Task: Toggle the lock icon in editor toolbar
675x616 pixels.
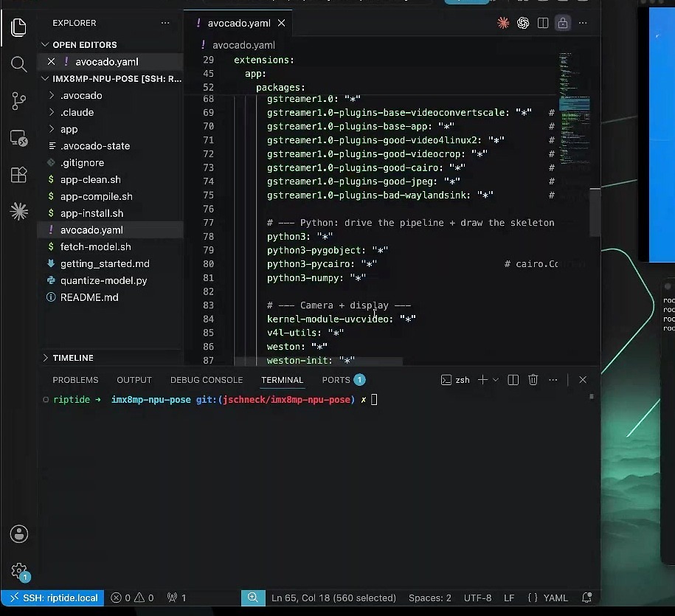Action: click(563, 23)
